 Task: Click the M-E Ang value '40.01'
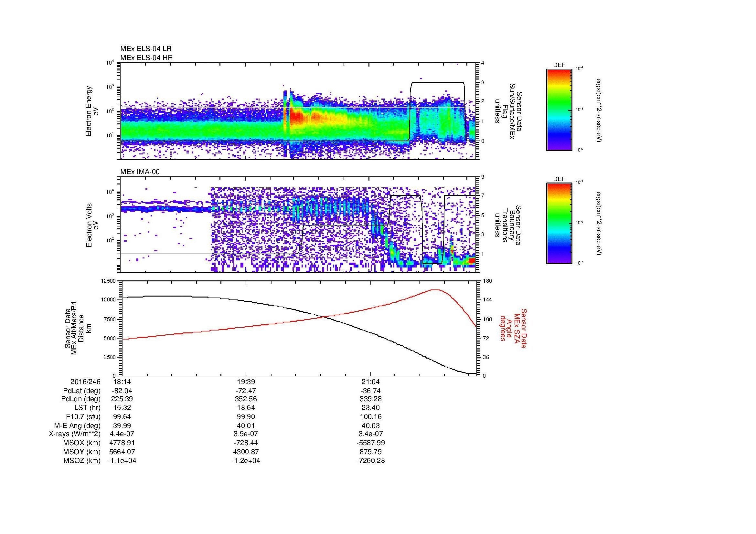(246, 425)
